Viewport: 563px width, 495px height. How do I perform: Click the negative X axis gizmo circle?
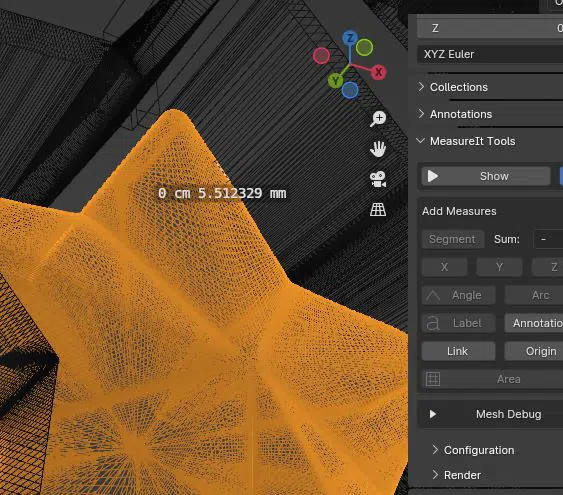321,56
